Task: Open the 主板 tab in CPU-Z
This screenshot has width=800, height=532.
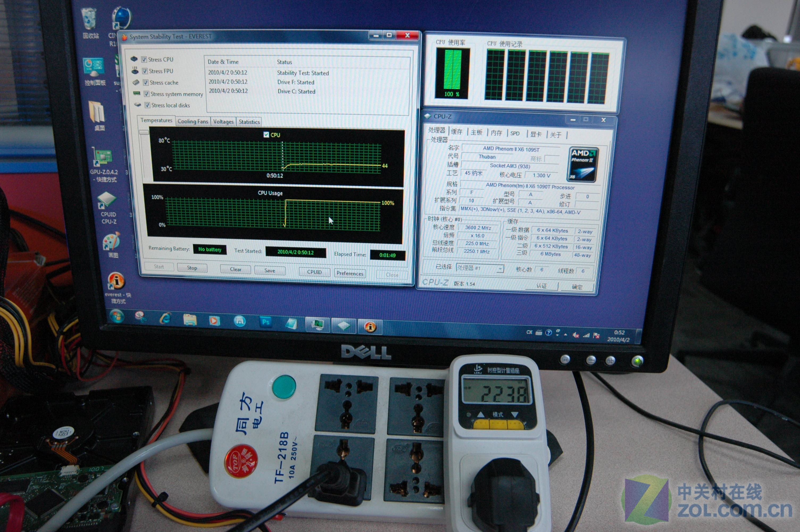Action: coord(477,132)
